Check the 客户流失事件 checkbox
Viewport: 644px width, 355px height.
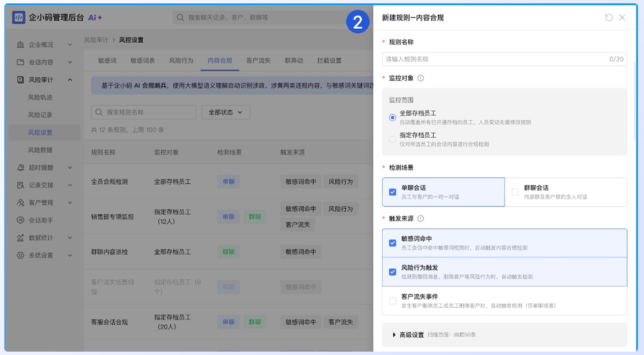(392, 301)
